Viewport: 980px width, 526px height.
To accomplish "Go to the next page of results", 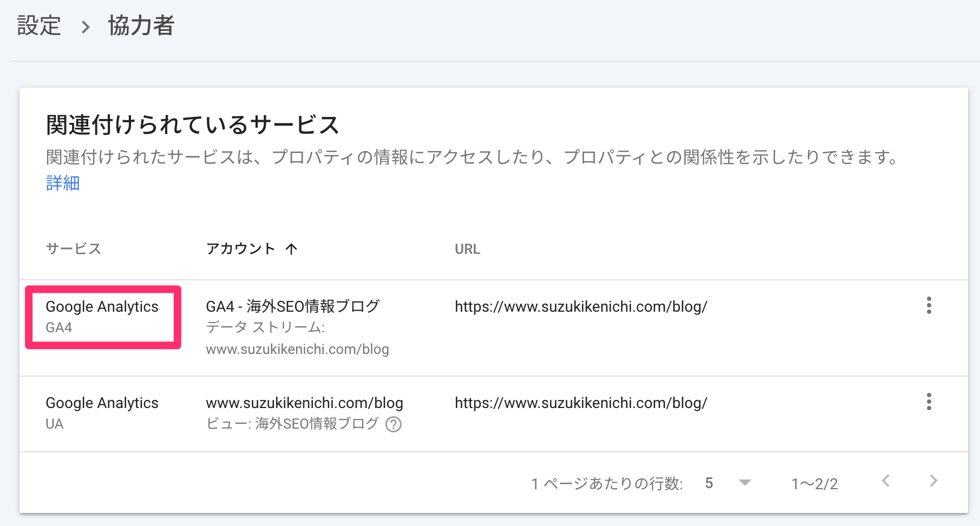I will click(933, 481).
